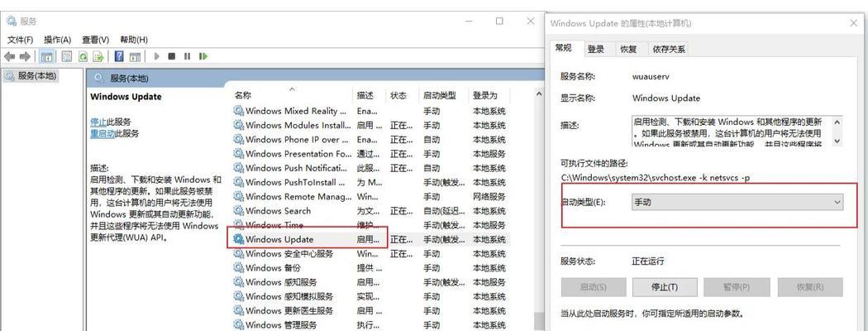Click the Pause Service toolbar icon
This screenshot has width=868, height=331.
coord(187,56)
